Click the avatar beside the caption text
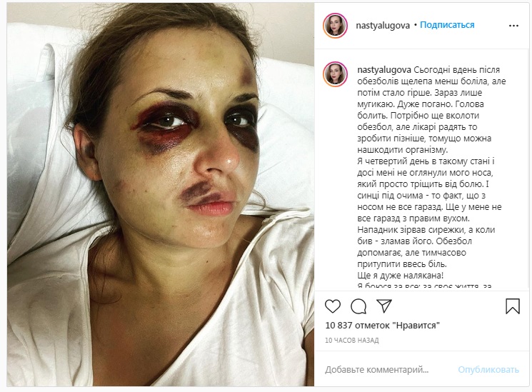Screen dimensions: 532x392 [335, 74]
